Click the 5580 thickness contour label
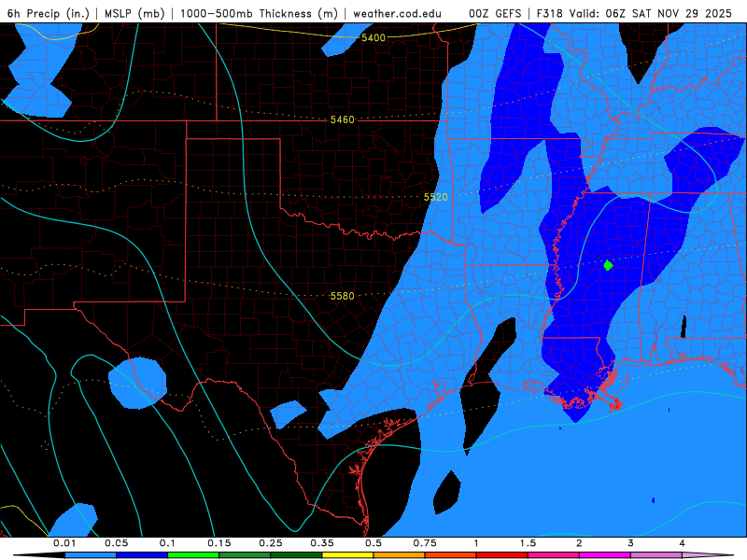Image resolution: width=747 pixels, height=560 pixels. coord(342,296)
